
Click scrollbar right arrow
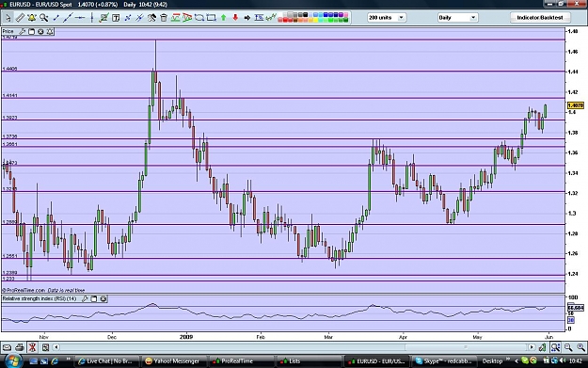pyautogui.click(x=532, y=347)
